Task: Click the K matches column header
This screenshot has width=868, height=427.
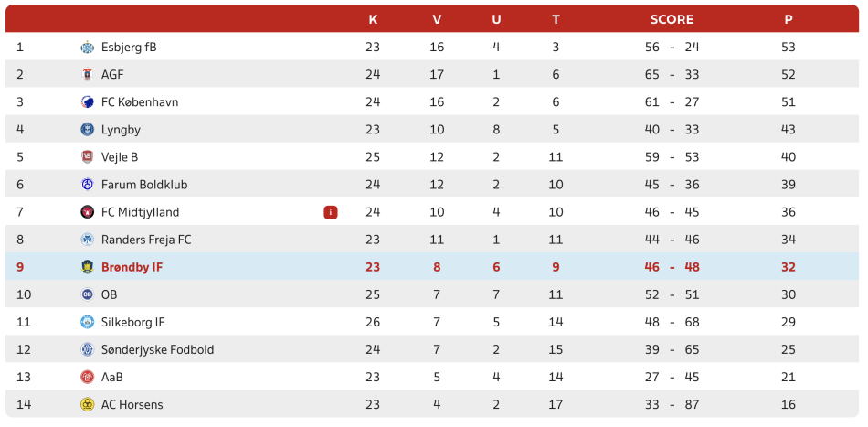Action: click(x=373, y=19)
